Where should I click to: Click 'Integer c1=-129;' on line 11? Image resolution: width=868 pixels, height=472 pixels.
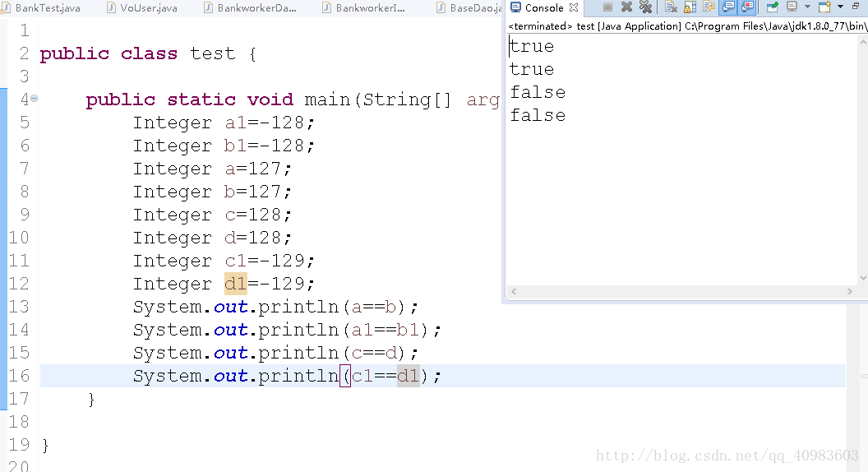pyautogui.click(x=224, y=261)
